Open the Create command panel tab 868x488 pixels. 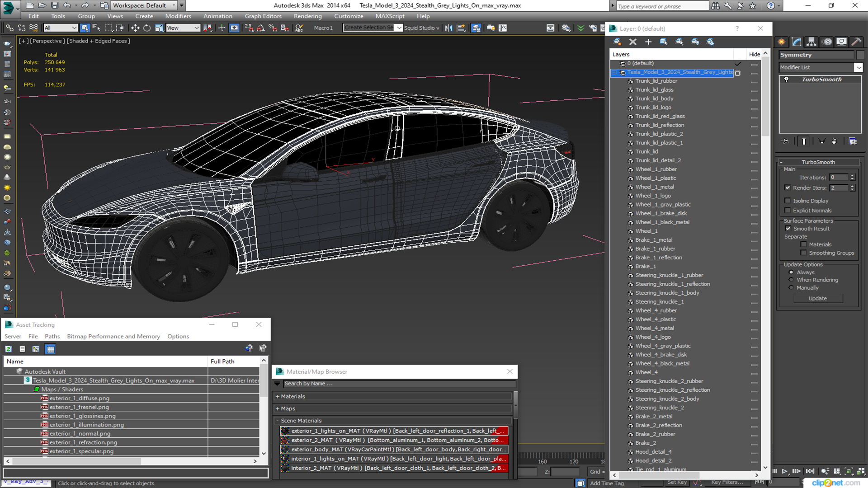pyautogui.click(x=782, y=42)
